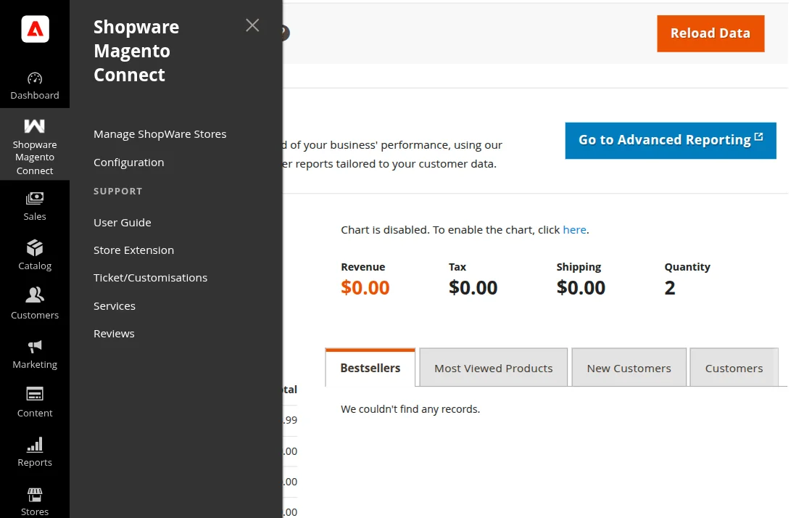The image size is (812, 518).
Task: Open Manage ShopWare Stores menu item
Action: click(x=160, y=134)
